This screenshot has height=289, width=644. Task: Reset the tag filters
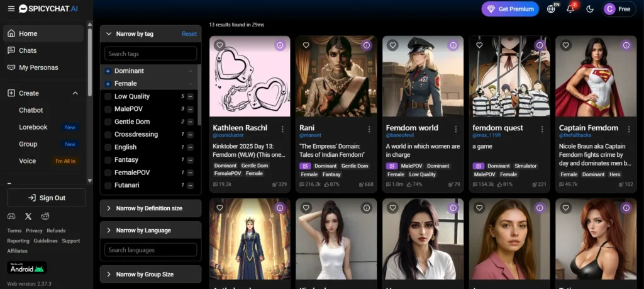[x=189, y=34]
